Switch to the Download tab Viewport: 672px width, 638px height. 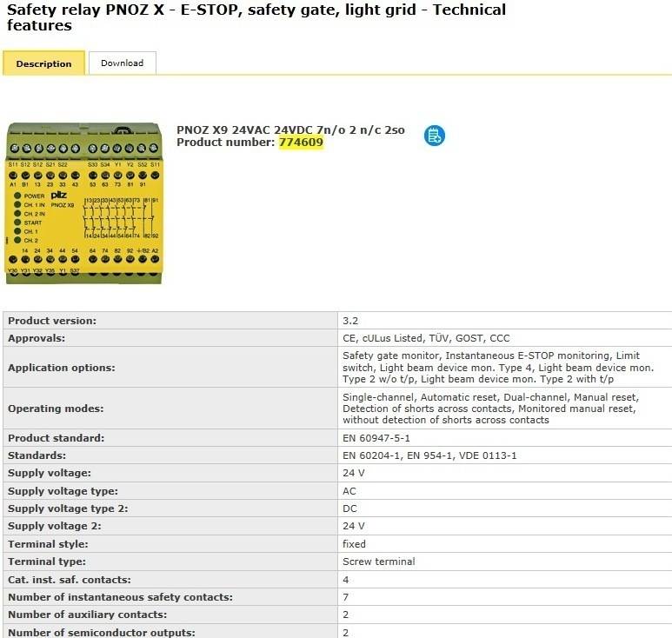123,63
